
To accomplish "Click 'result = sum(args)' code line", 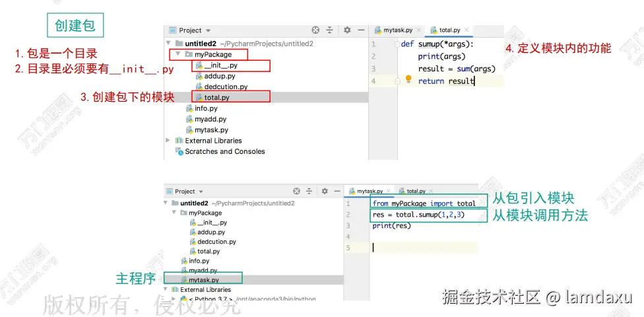I will (457, 69).
